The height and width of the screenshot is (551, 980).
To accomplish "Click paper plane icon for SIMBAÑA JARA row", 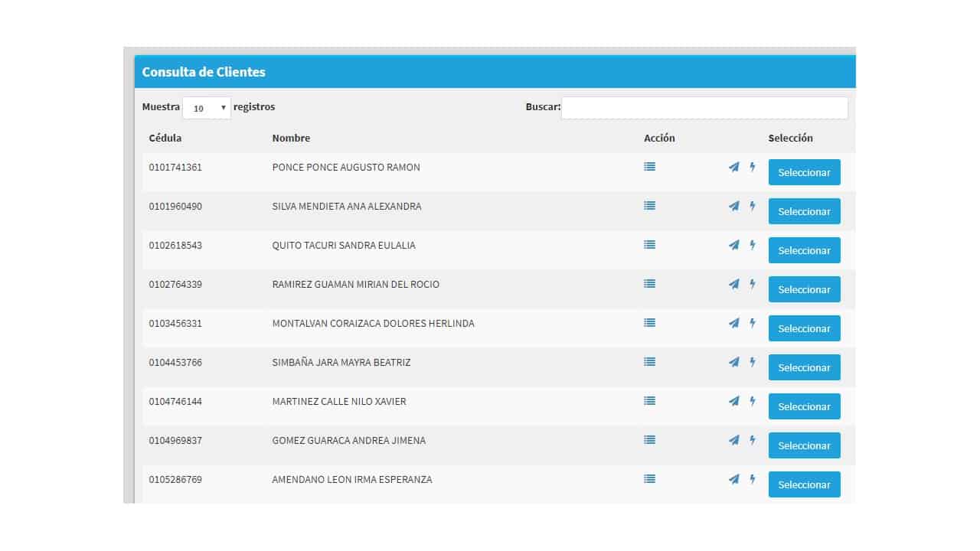I will (733, 362).
